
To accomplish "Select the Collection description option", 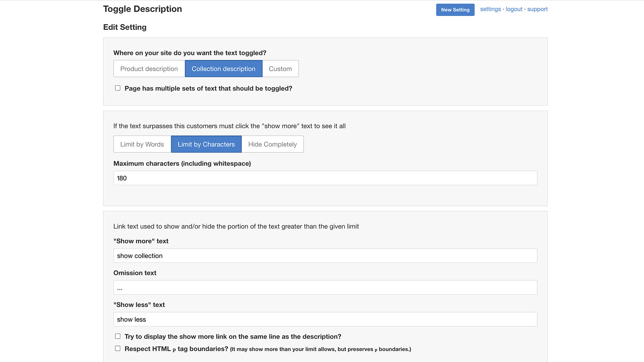I will 223,68.
